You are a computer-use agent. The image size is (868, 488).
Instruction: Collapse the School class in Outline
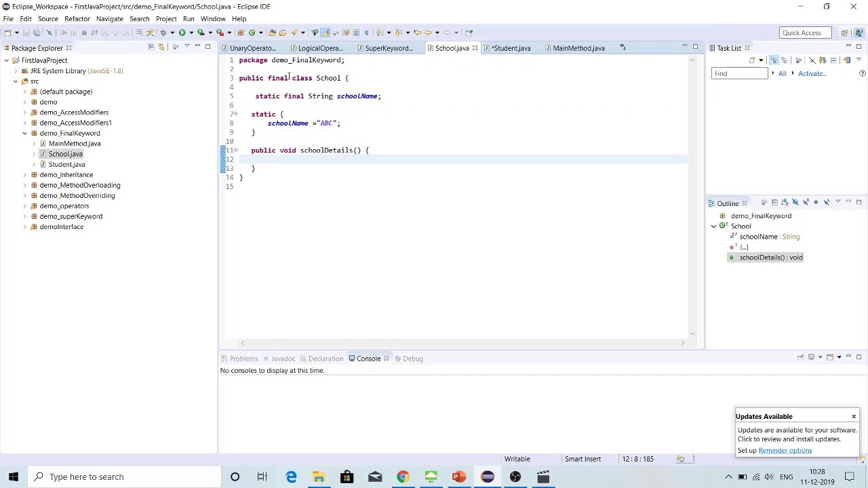click(713, 226)
